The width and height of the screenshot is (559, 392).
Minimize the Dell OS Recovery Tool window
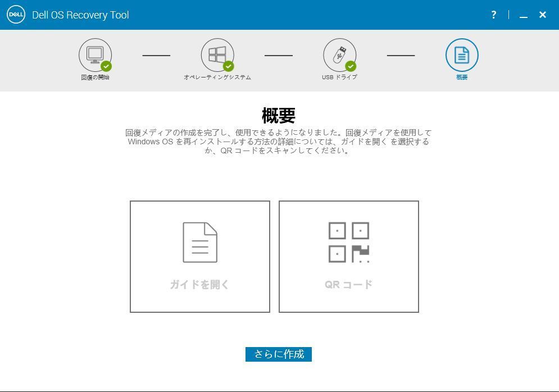click(524, 16)
